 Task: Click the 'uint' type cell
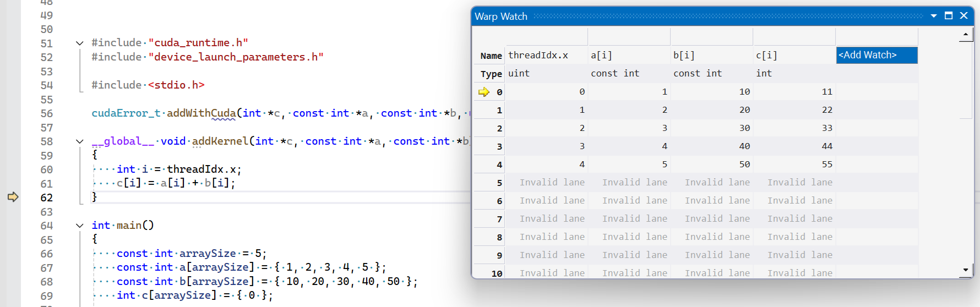coord(546,73)
